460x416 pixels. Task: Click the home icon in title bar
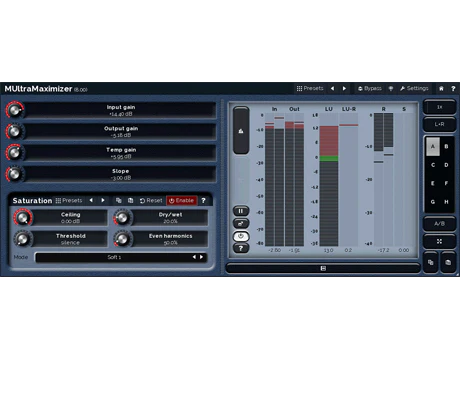click(x=441, y=88)
